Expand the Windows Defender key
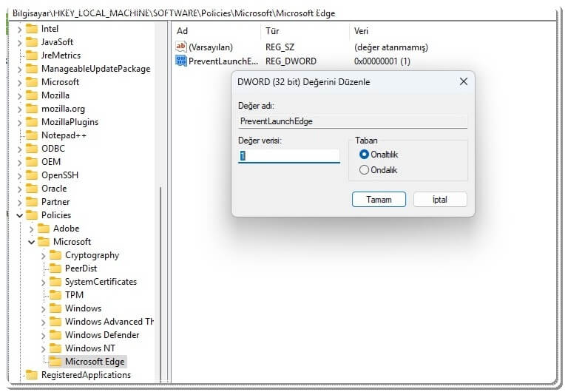This screenshot has width=565, height=392. [43, 336]
